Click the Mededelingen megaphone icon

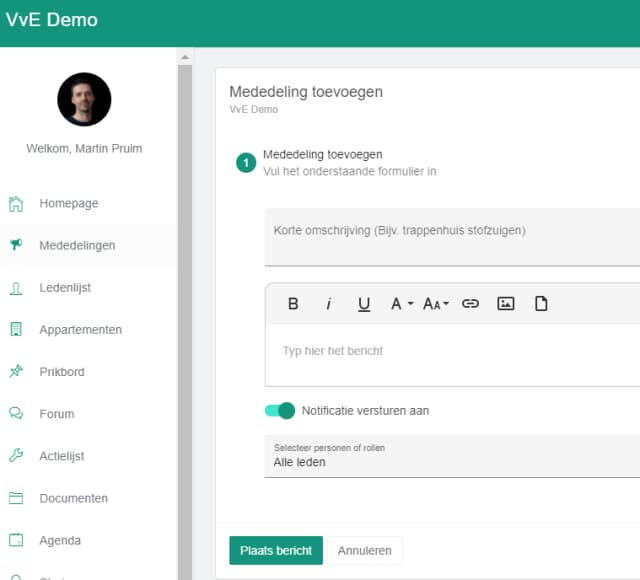coord(16,245)
